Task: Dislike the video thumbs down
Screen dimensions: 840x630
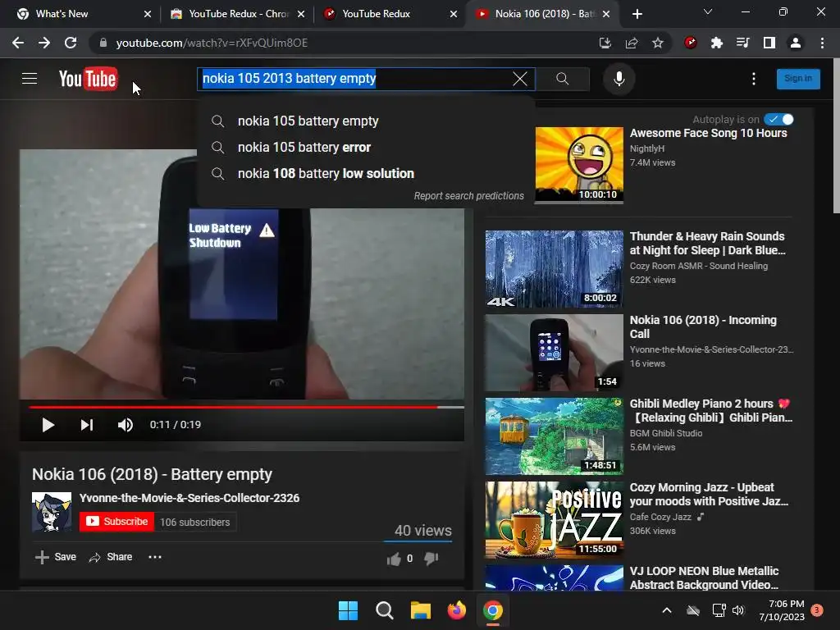Action: tap(431, 559)
